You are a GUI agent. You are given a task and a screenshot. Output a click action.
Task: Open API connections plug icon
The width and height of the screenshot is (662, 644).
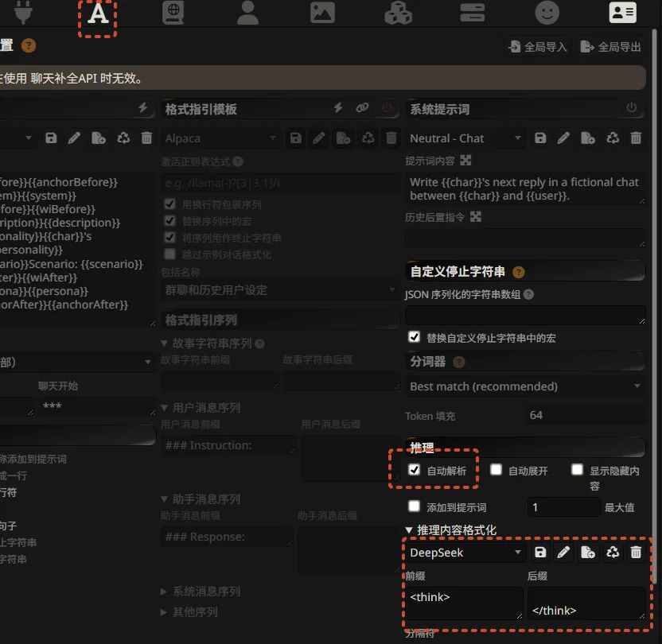(23, 12)
